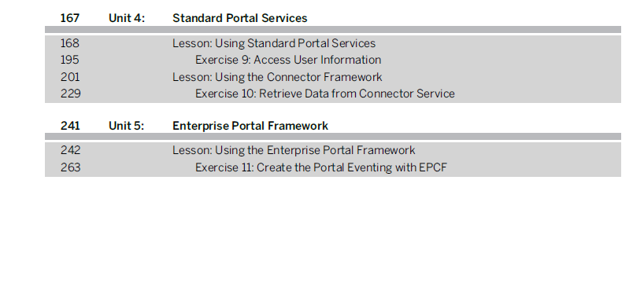Open Exercise 11: Create the Portal Eventing with EPCF
This screenshot has height=305, width=644.
click(321, 167)
